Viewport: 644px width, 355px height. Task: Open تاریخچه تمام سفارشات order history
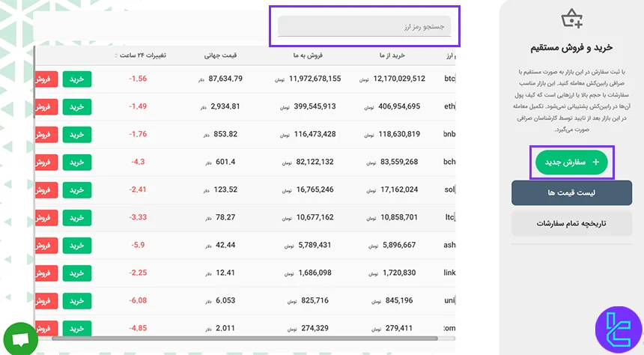pos(572,223)
